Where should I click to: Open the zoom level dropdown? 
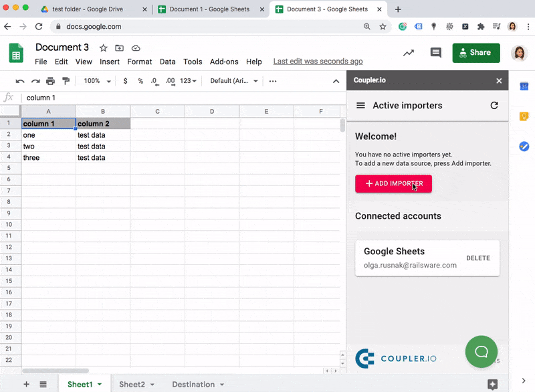click(96, 80)
